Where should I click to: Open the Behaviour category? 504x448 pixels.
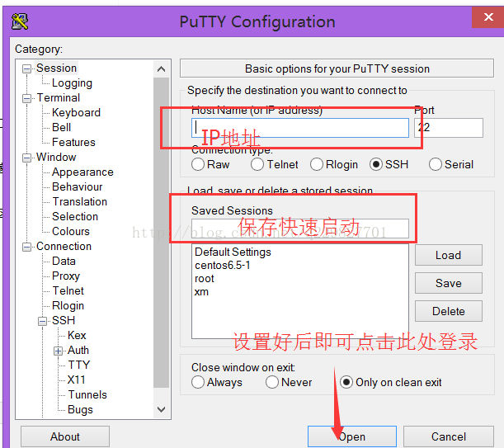pyautogui.click(x=78, y=186)
